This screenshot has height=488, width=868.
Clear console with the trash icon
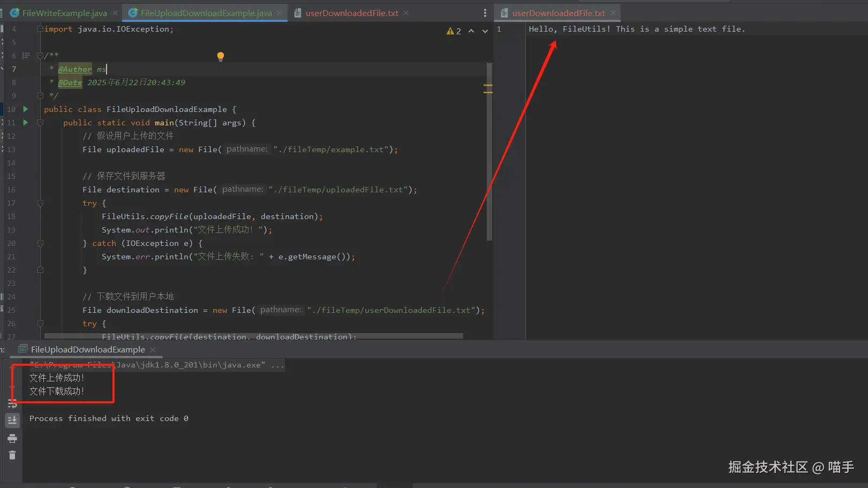12,455
